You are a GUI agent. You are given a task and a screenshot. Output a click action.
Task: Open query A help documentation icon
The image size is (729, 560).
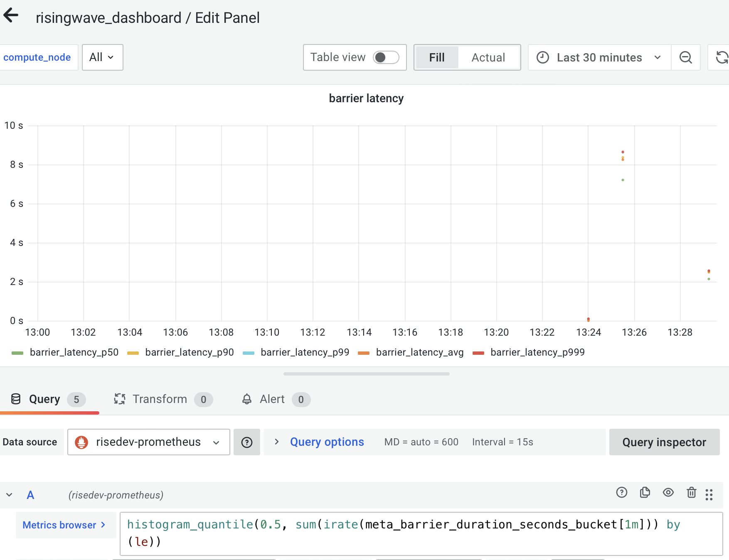tap(621, 493)
